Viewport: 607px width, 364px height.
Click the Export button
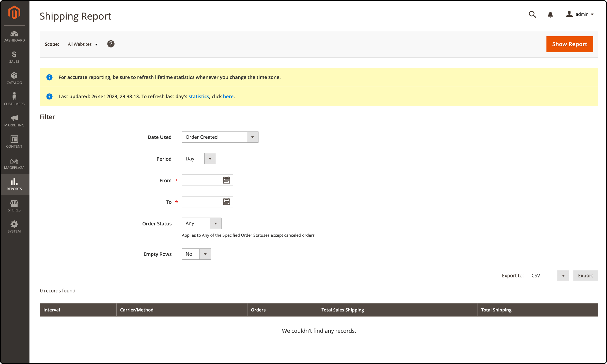click(585, 276)
